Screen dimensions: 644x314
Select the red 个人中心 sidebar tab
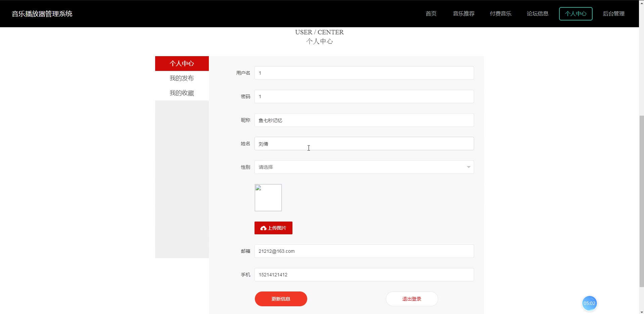[x=182, y=64]
